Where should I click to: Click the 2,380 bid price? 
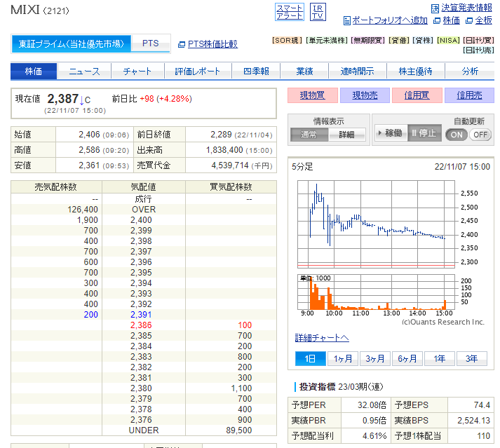point(141,388)
